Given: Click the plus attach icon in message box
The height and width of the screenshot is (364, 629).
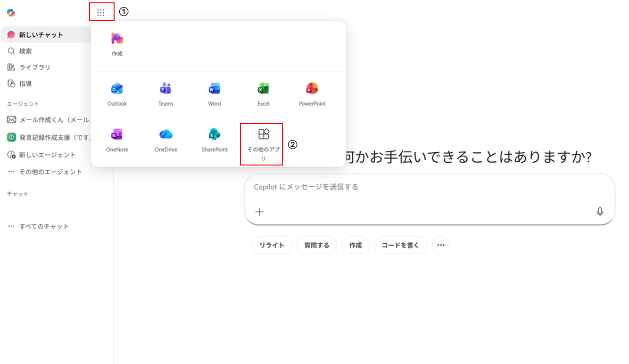Looking at the screenshot, I should 259,212.
